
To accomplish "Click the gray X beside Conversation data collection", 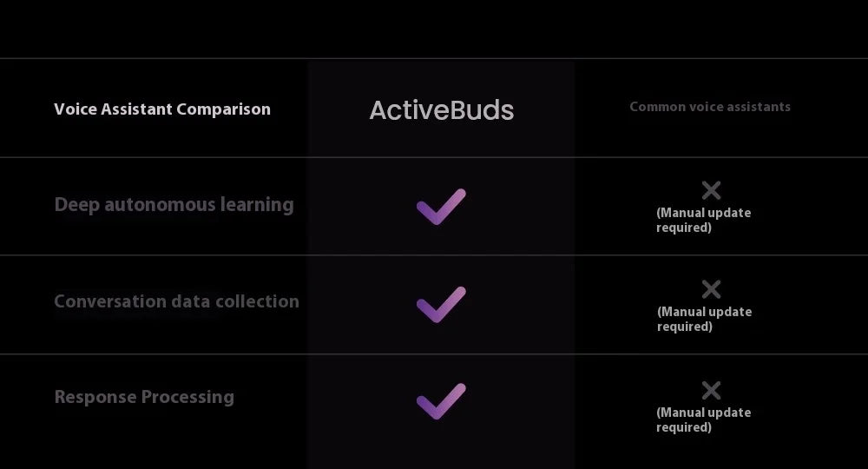I will [x=712, y=289].
